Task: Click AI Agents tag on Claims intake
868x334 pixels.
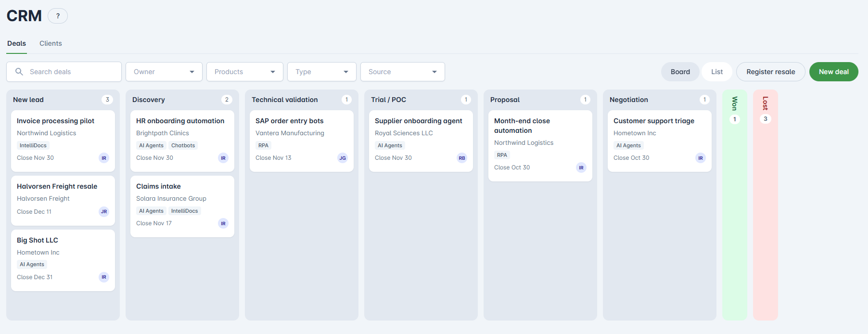Action: coord(151,211)
